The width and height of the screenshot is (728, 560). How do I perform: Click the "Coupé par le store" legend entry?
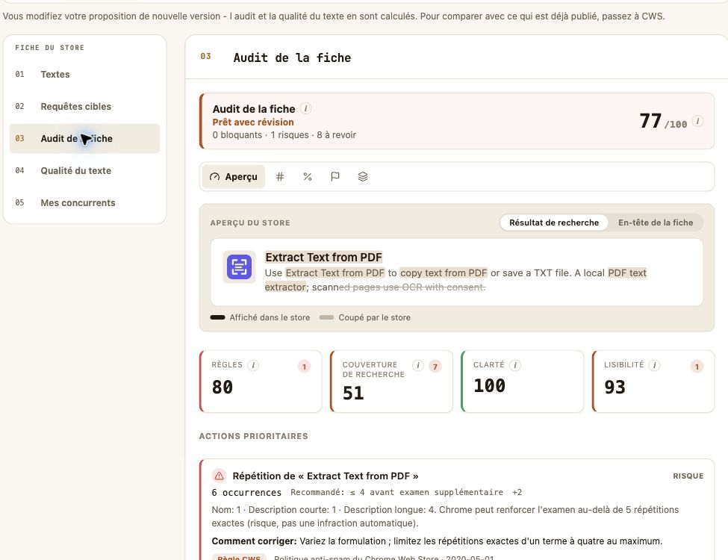[x=365, y=317]
